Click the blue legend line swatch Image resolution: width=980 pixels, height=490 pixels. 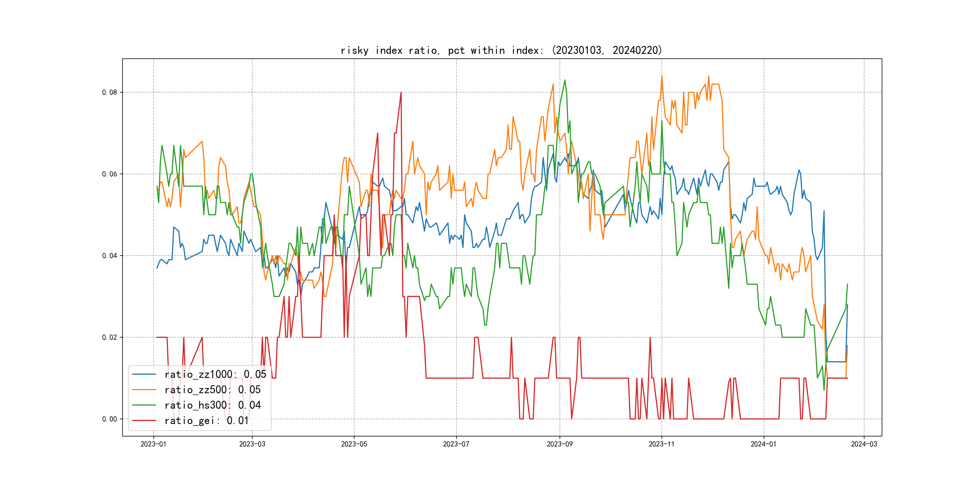click(144, 374)
